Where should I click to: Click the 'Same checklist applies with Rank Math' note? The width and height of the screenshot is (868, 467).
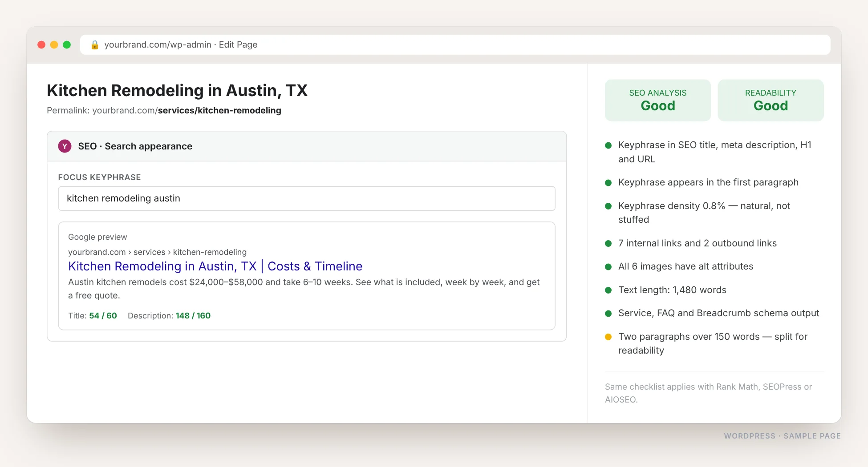[708, 393]
